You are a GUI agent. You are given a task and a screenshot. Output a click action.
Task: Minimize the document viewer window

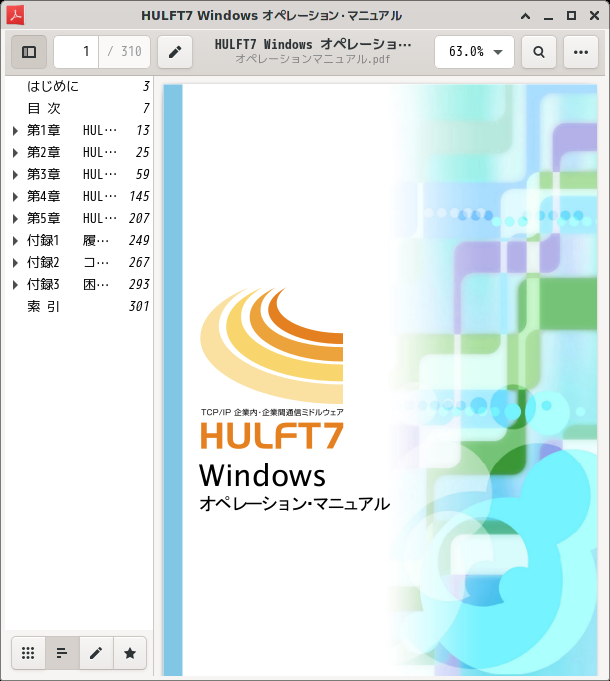pos(548,16)
